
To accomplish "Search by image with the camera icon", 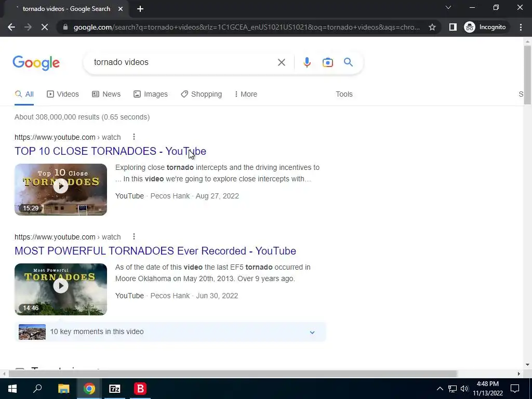I will pos(327,62).
